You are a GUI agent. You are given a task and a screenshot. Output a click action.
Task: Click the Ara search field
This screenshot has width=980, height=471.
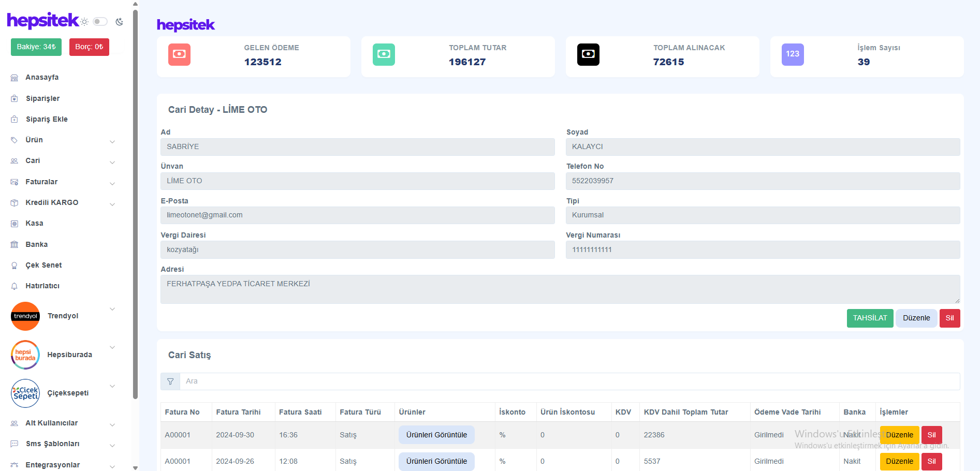(569, 381)
